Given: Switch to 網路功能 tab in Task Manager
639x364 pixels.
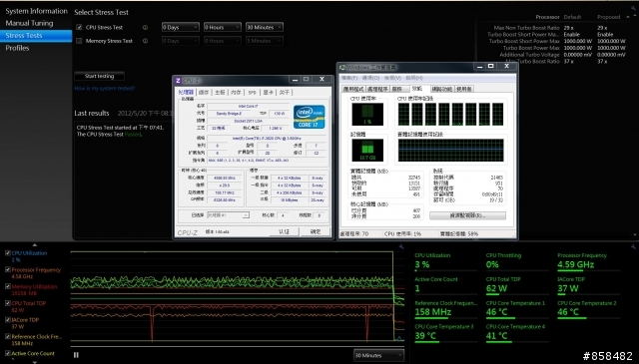Looking at the screenshot, I should [x=441, y=89].
